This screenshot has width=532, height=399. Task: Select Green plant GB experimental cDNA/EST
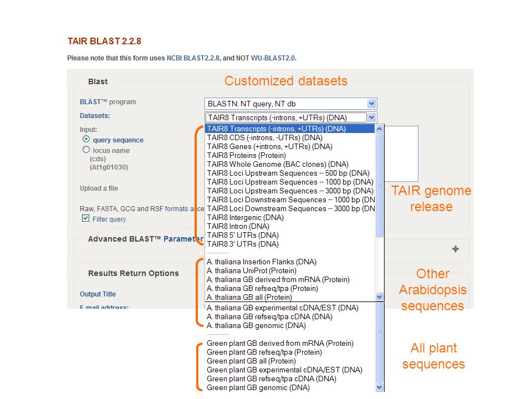[x=290, y=370]
